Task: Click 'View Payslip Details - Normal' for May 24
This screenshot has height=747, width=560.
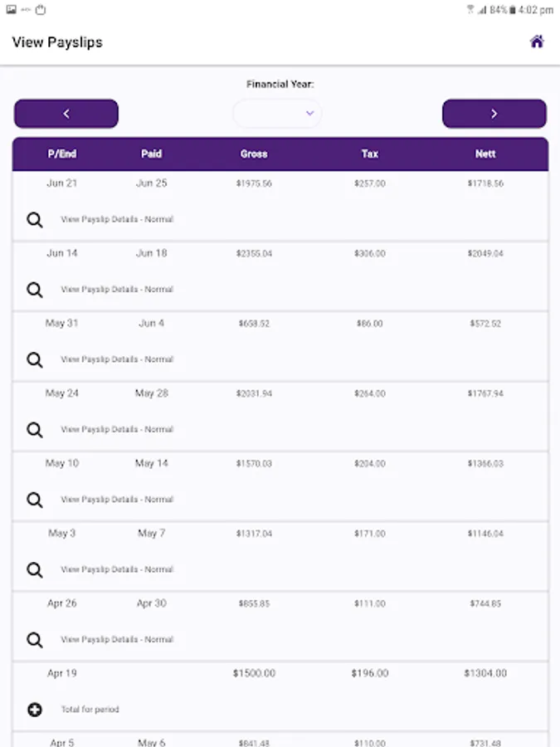Action: [x=117, y=429]
